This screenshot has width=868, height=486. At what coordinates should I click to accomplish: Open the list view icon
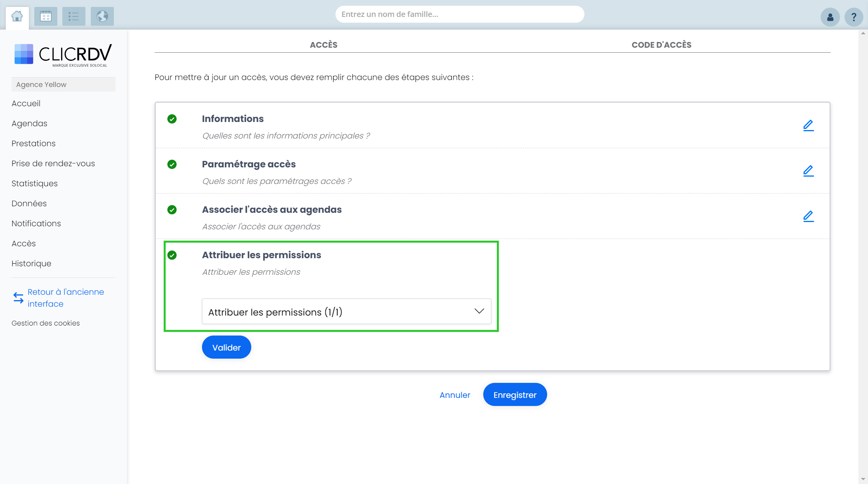coord(73,17)
